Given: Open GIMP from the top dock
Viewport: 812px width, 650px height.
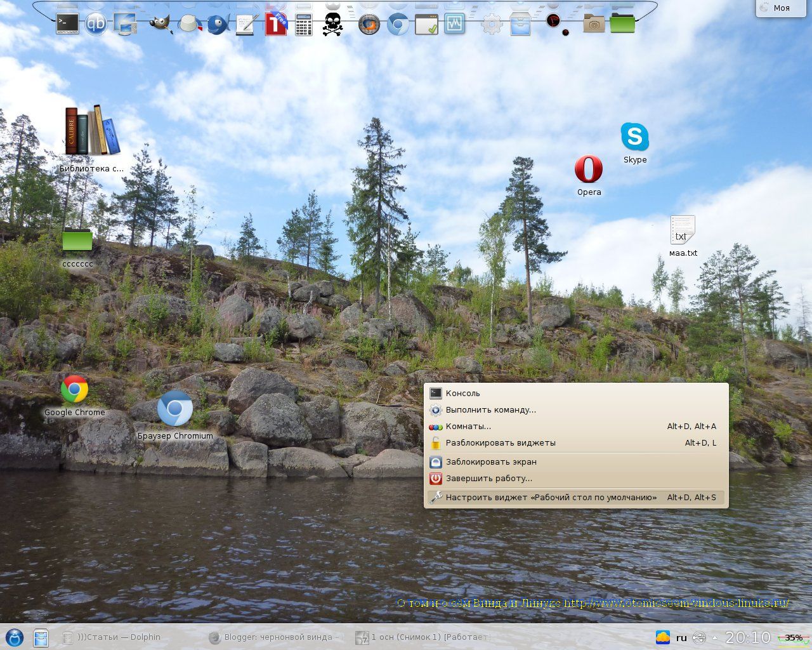Looking at the screenshot, I should [x=161, y=24].
